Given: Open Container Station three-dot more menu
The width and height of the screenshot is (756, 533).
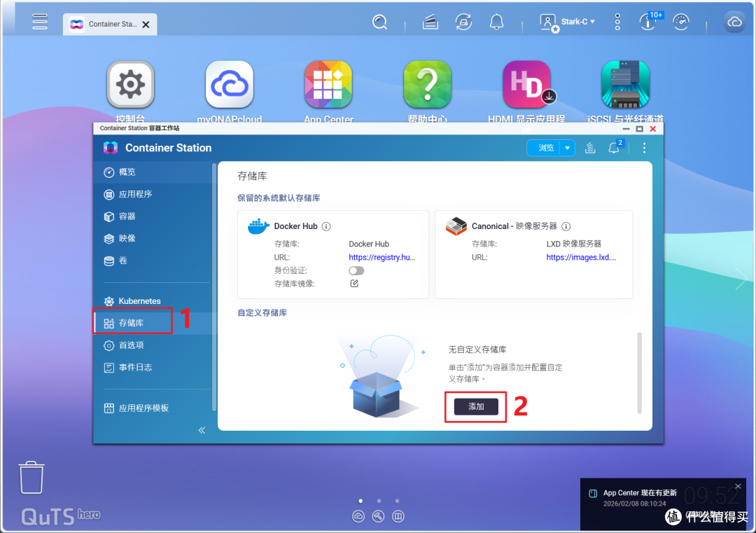Looking at the screenshot, I should [x=644, y=148].
